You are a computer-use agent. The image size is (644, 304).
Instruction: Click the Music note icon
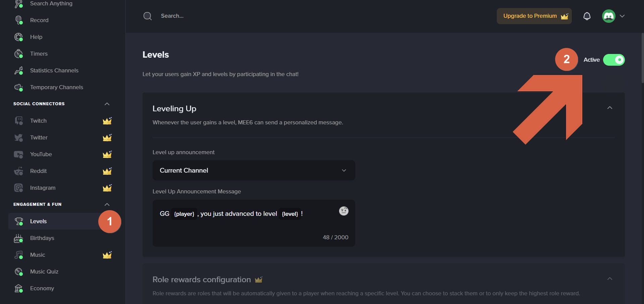pyautogui.click(x=19, y=255)
